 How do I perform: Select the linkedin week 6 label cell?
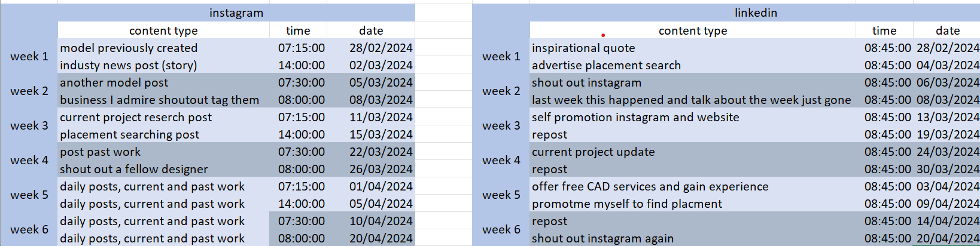click(501, 229)
